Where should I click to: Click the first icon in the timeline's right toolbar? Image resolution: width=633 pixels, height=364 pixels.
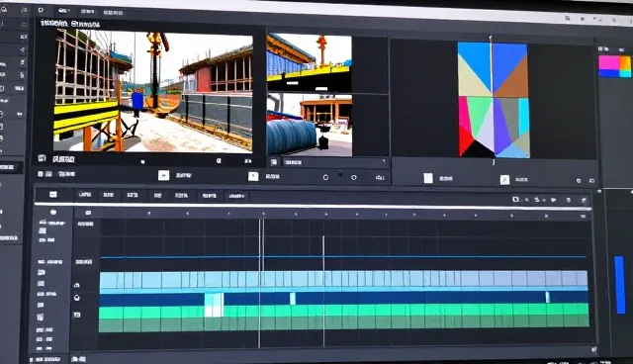click(515, 199)
